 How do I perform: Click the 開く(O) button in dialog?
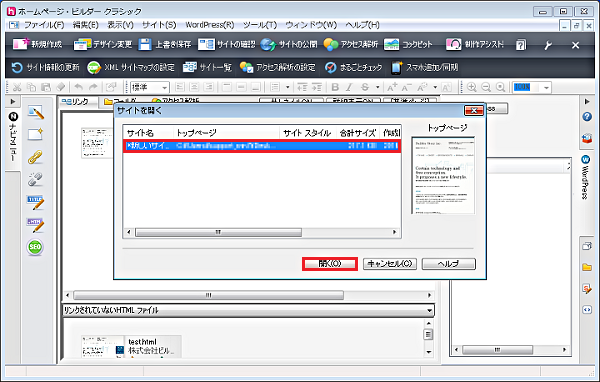[x=330, y=264]
